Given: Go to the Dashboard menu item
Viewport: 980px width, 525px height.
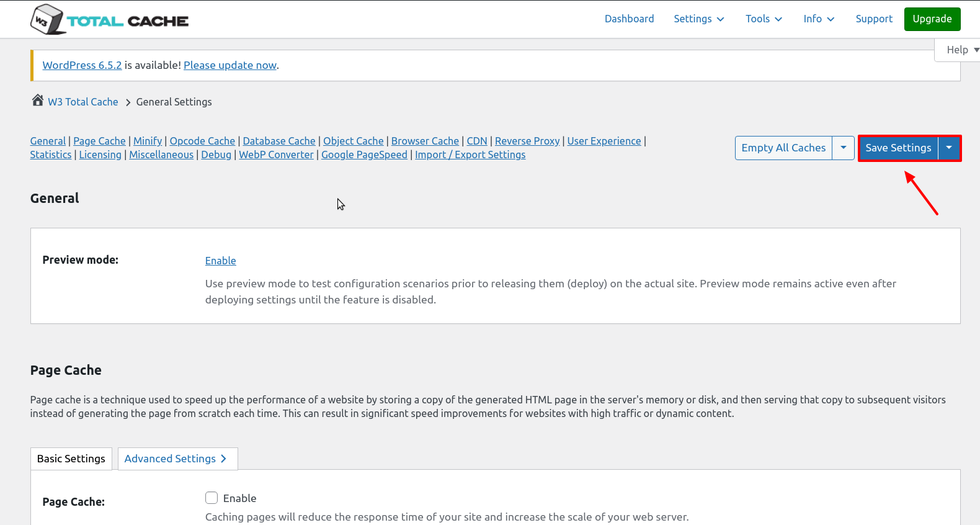Looking at the screenshot, I should [629, 19].
